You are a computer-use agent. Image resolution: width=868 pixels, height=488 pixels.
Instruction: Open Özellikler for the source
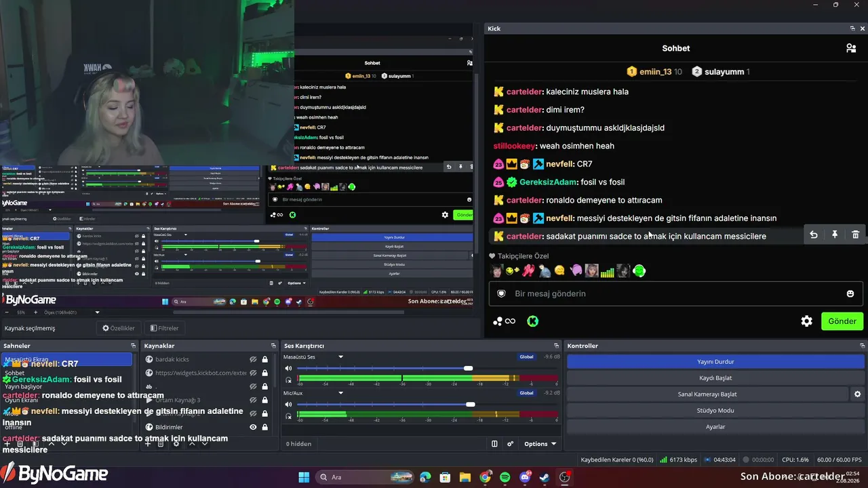click(119, 328)
